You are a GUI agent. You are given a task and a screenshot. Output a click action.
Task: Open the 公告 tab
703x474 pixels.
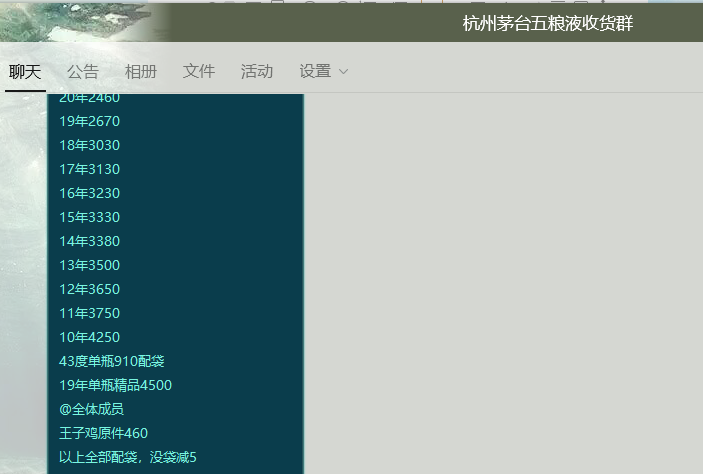click(x=83, y=72)
